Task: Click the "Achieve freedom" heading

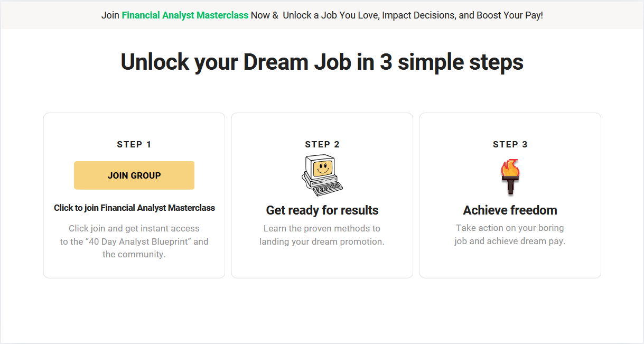Action: (510, 210)
